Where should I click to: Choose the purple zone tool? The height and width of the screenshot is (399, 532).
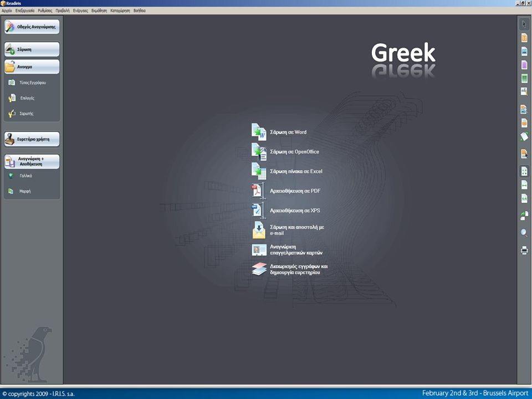tap(524, 64)
